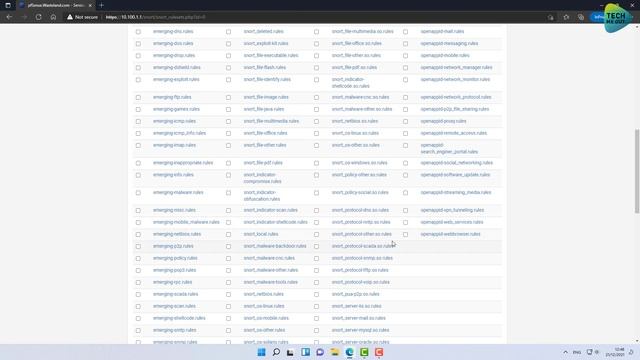Open Chat app on taskbar

pyautogui.click(x=320, y=352)
